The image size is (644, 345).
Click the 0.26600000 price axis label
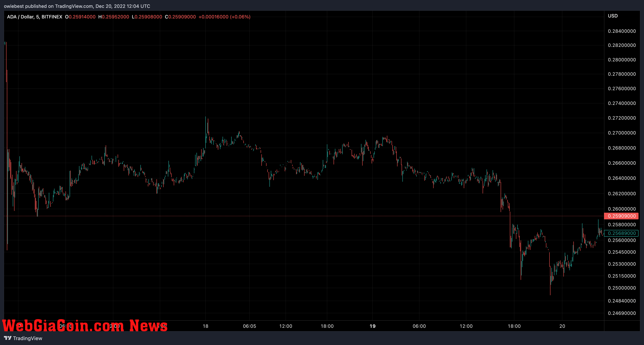click(x=622, y=163)
